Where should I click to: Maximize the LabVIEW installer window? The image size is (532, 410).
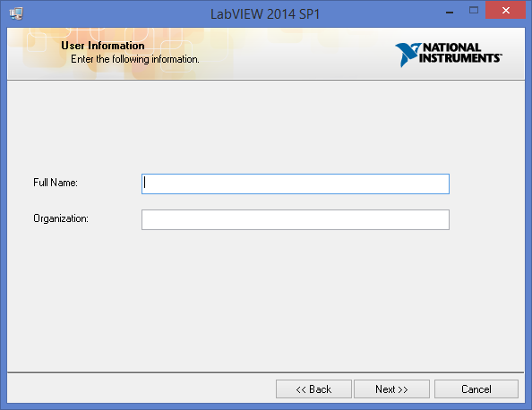tap(474, 11)
